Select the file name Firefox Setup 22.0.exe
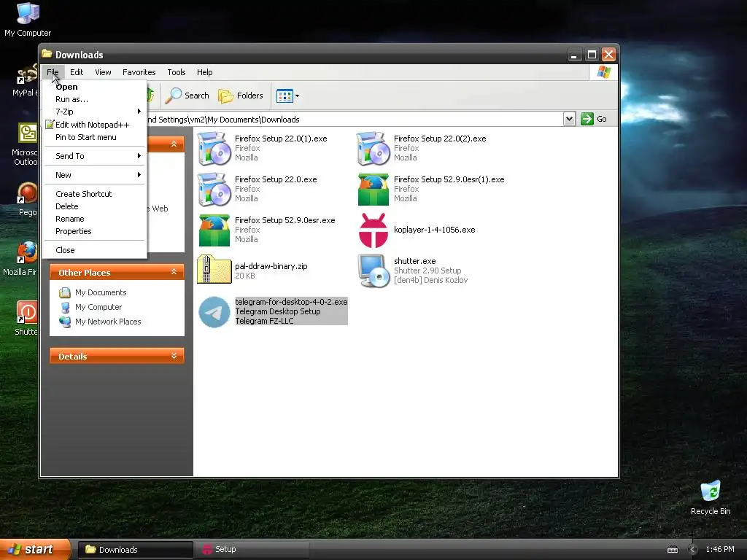Viewport: 747px width, 560px height. 276,179
